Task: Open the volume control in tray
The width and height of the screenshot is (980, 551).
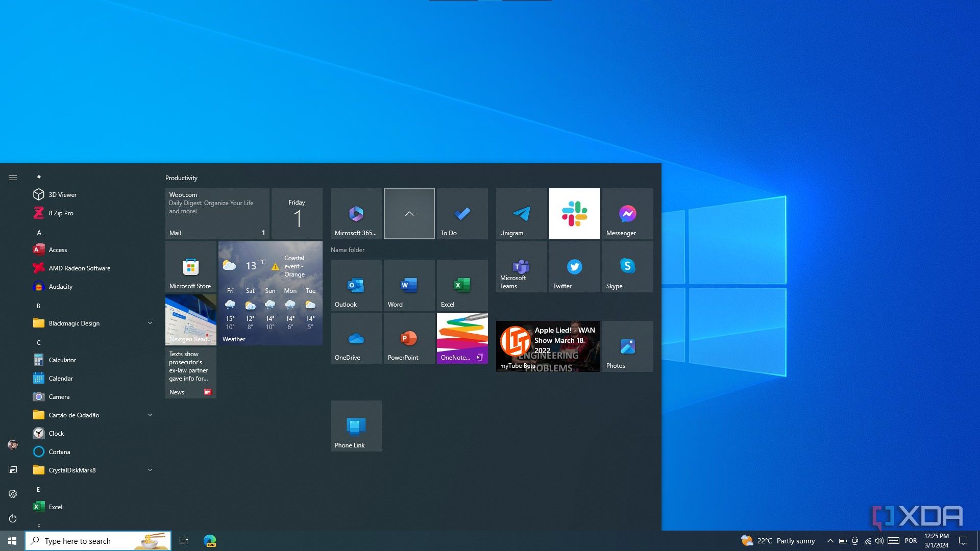Action: coord(879,541)
